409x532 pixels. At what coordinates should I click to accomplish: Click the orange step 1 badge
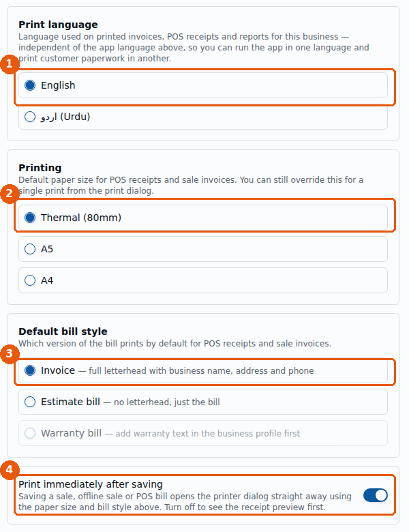(x=10, y=64)
